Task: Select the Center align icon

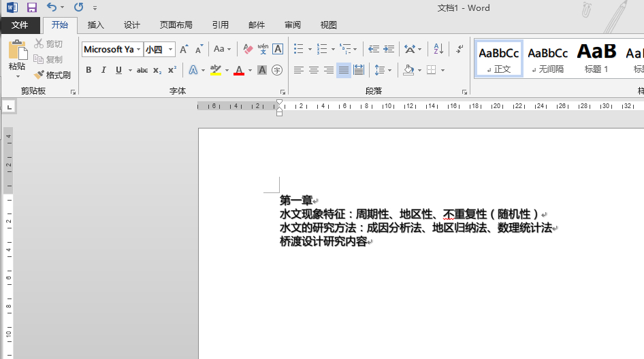Action: [314, 70]
